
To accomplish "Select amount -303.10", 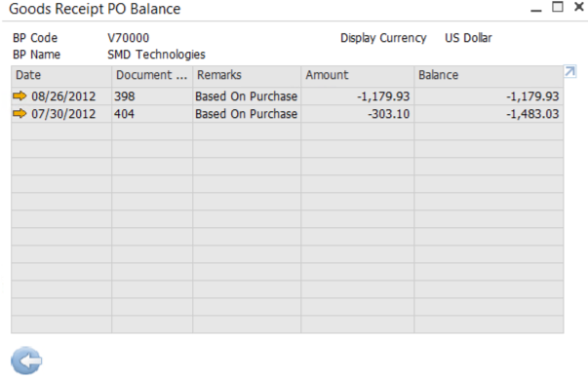I will point(358,114).
